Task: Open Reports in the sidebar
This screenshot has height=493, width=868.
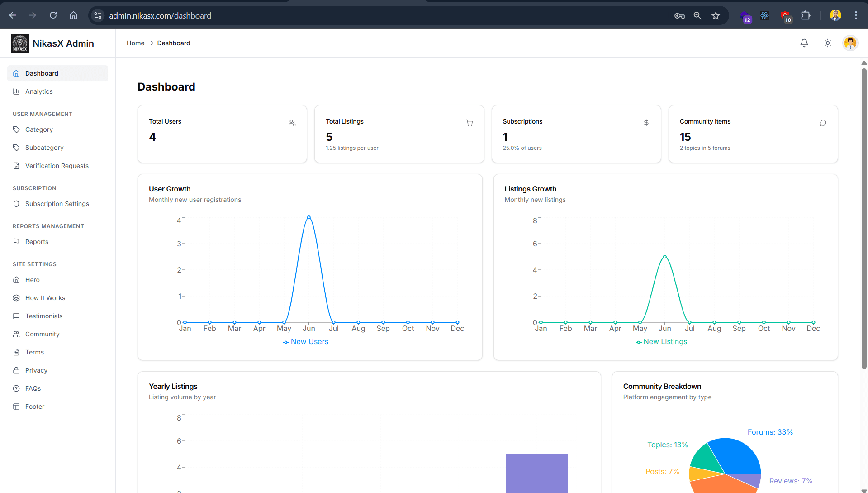Action: 57,242
